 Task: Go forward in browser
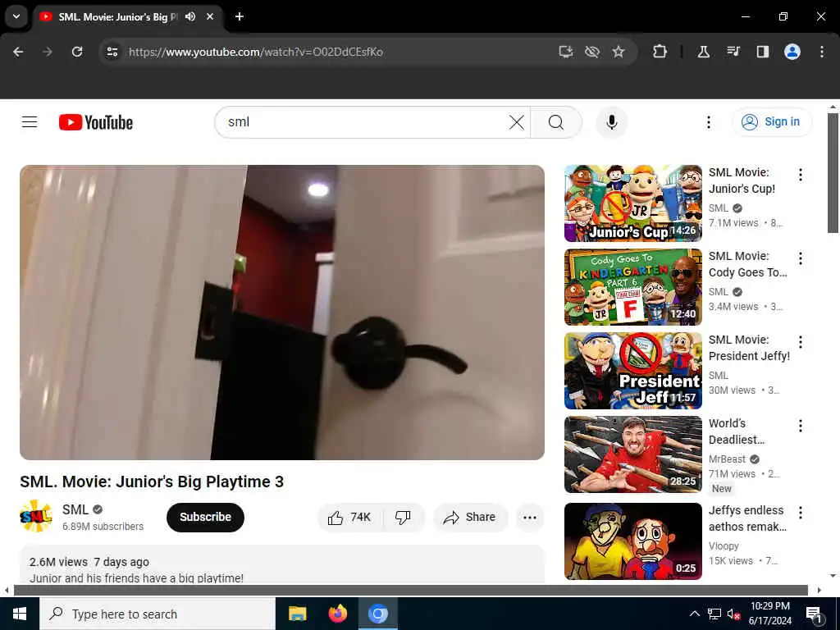[48, 52]
